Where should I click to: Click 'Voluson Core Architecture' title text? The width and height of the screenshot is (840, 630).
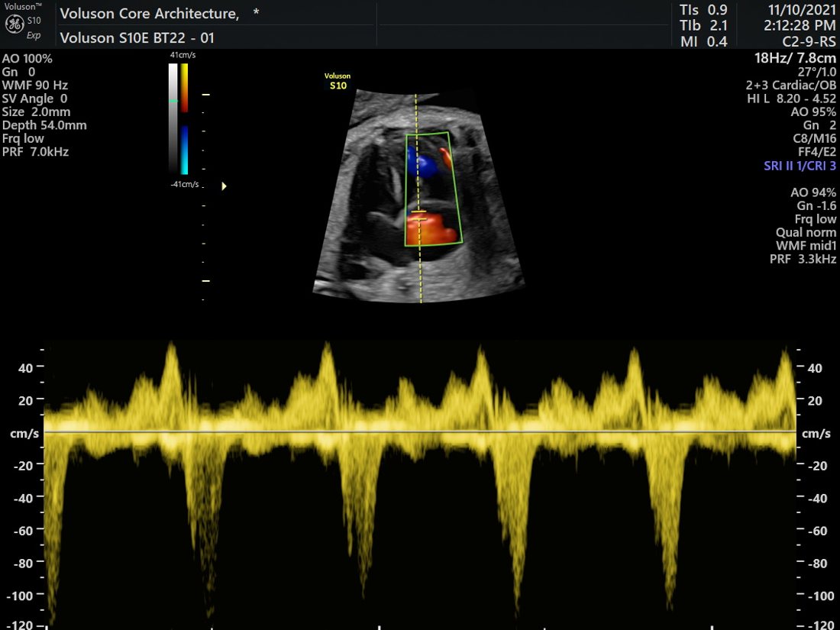click(x=150, y=14)
